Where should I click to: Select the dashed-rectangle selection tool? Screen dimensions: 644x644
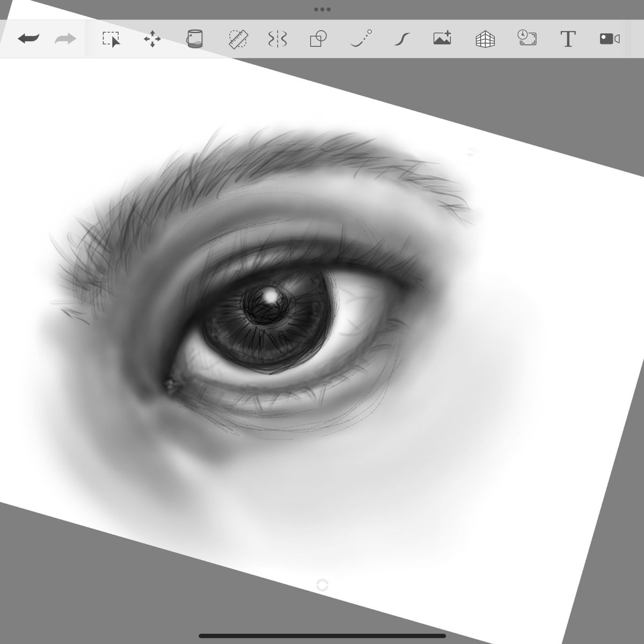pyautogui.click(x=111, y=39)
